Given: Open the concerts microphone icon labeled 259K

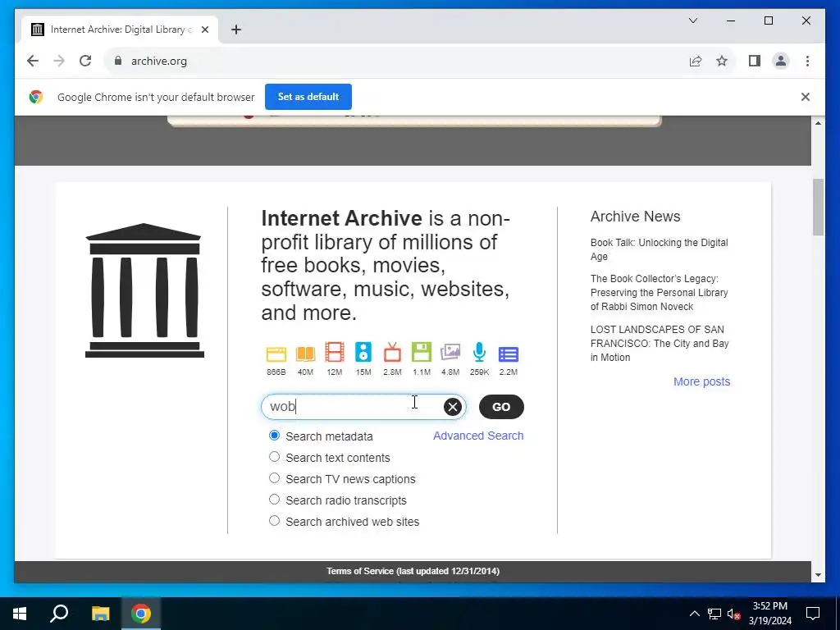Looking at the screenshot, I should coord(479,353).
